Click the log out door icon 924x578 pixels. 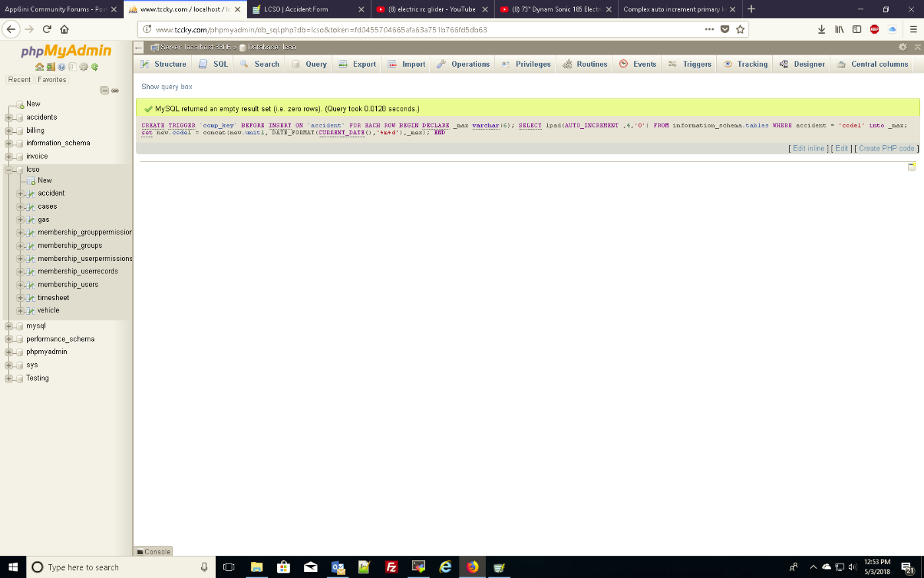point(51,67)
